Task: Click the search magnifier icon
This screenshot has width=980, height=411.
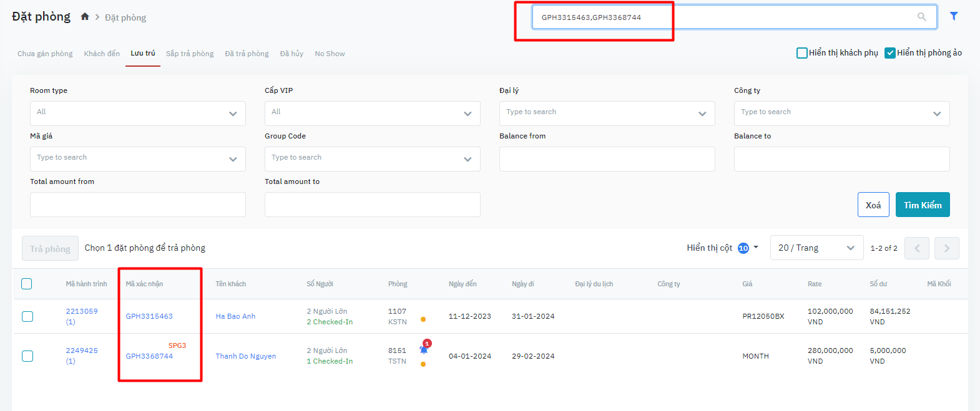Action: coord(921,17)
